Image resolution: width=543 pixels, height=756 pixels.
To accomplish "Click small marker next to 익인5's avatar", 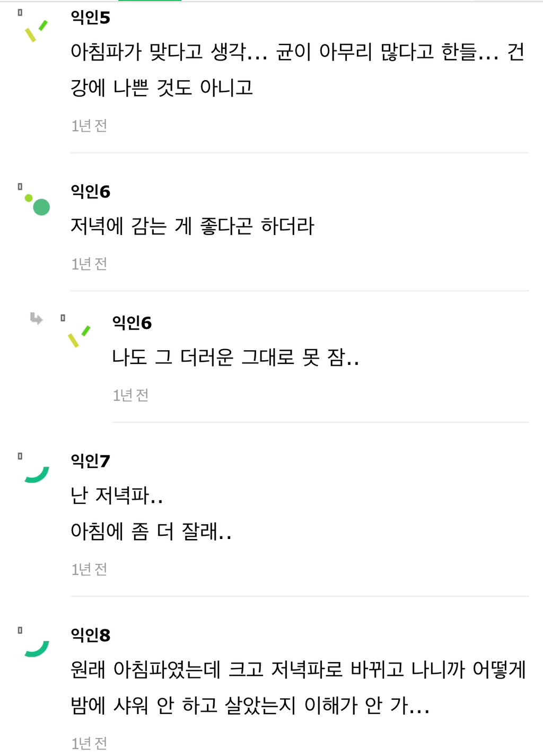I will pos(20,12).
